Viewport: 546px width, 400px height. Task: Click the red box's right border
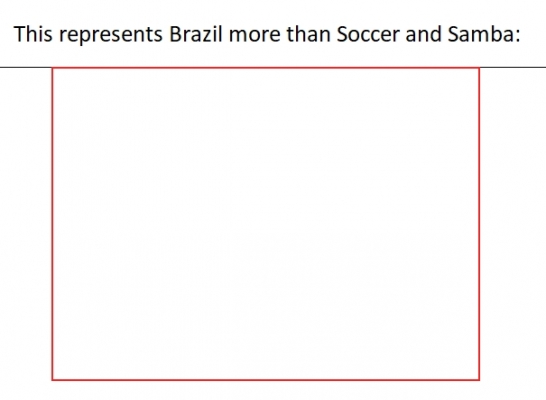click(479, 223)
